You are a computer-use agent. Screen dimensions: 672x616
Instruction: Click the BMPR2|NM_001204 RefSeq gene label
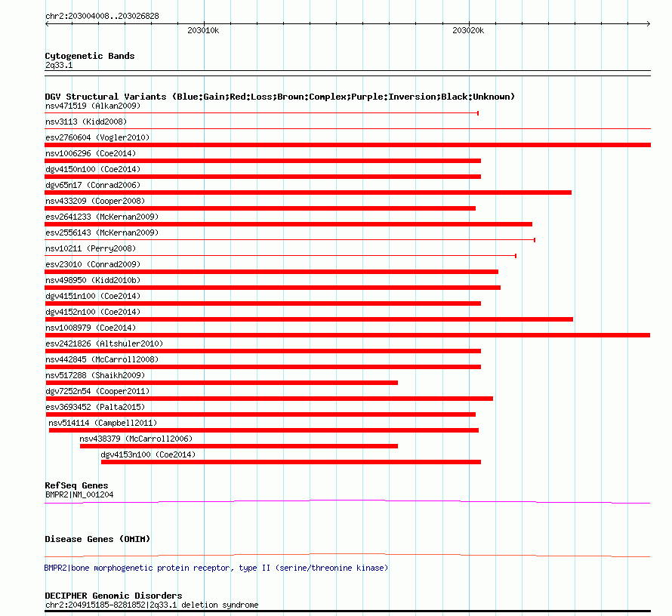click(79, 494)
